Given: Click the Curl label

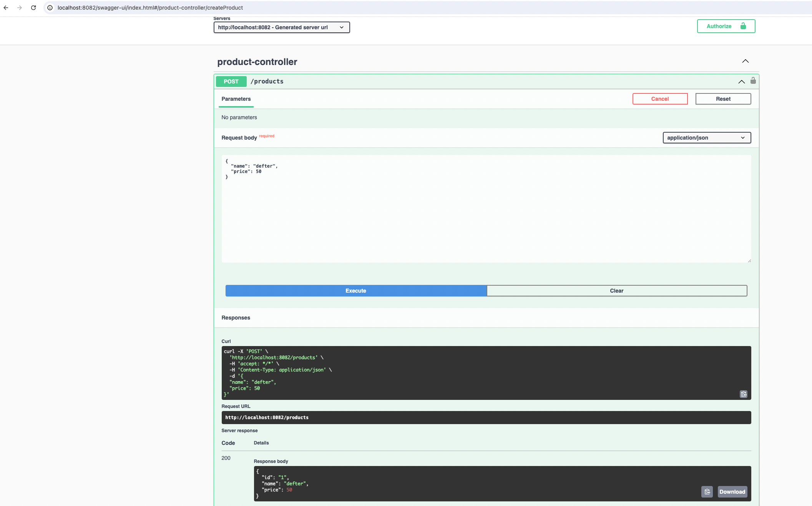Looking at the screenshot, I should tap(226, 341).
